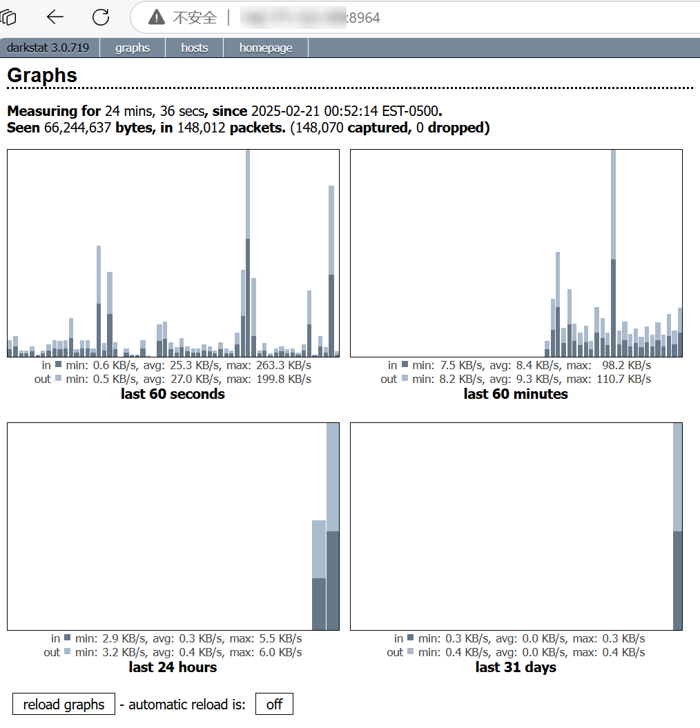
Task: Click the Graphs page heading
Action: tap(42, 75)
